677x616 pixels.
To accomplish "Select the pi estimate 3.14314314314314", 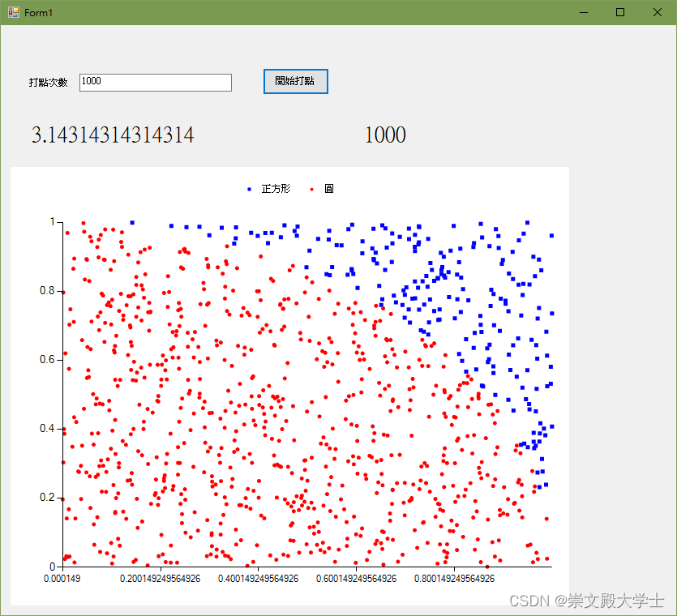I will (x=113, y=135).
